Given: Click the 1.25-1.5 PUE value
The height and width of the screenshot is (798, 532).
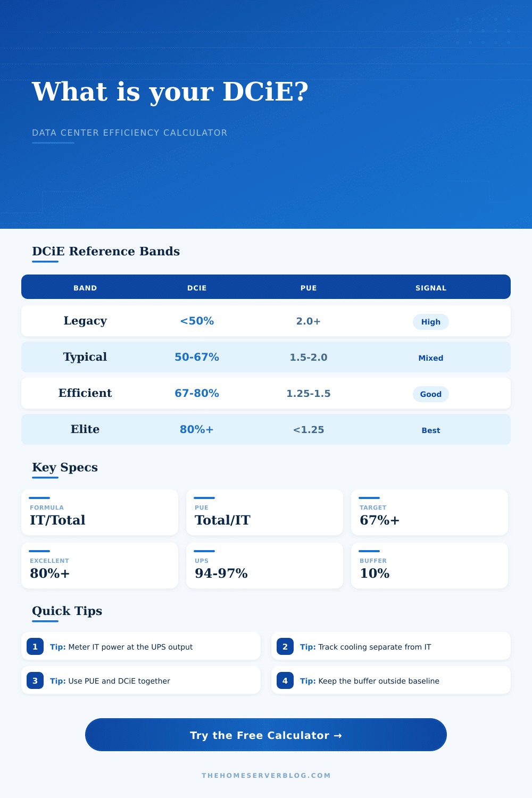Looking at the screenshot, I should click(309, 394).
